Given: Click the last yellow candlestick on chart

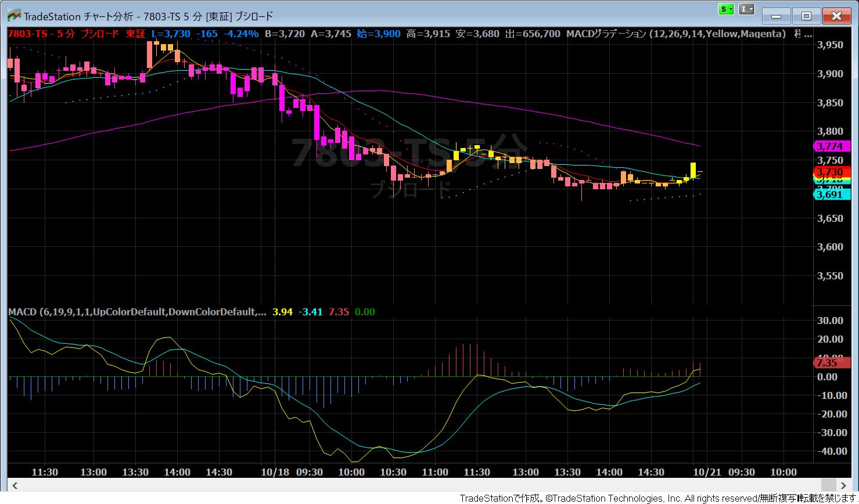Looking at the screenshot, I should [x=693, y=170].
